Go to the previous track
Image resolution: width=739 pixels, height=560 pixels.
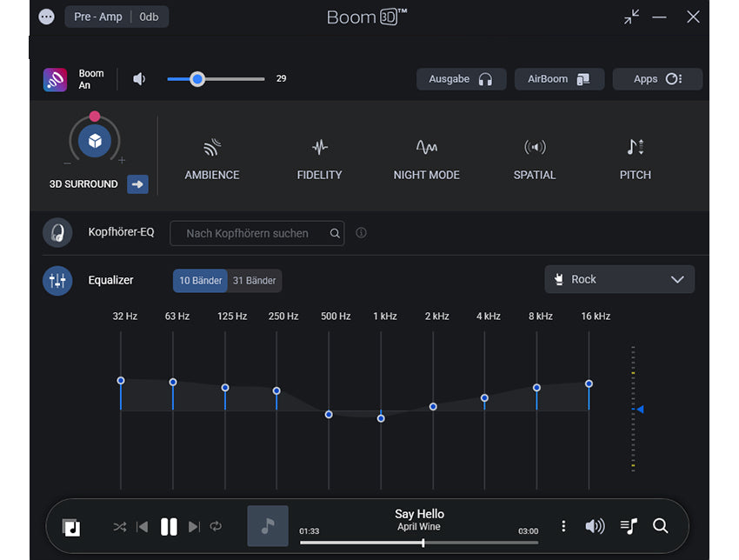[143, 527]
